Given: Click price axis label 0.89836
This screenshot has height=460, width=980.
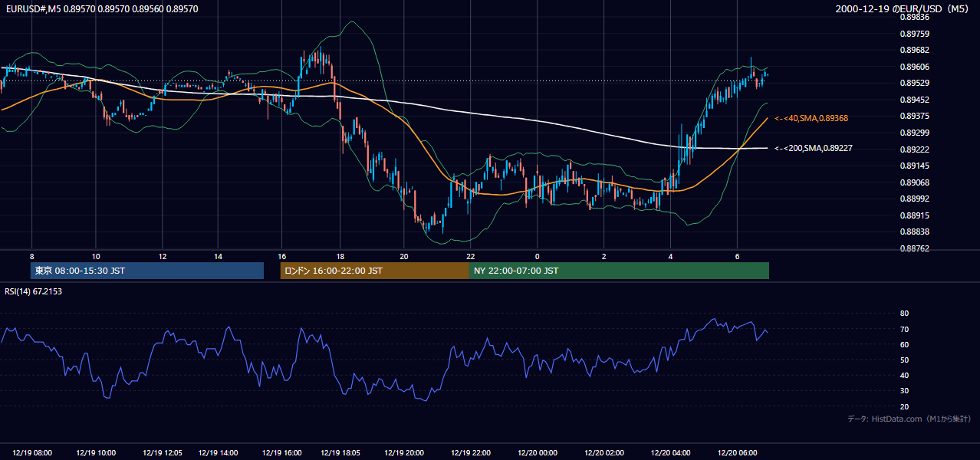Looking at the screenshot, I should (x=914, y=17).
